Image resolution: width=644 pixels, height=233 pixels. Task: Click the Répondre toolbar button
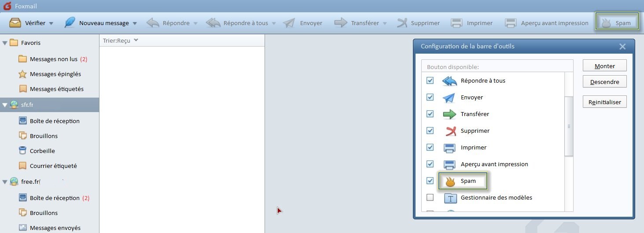click(168, 23)
